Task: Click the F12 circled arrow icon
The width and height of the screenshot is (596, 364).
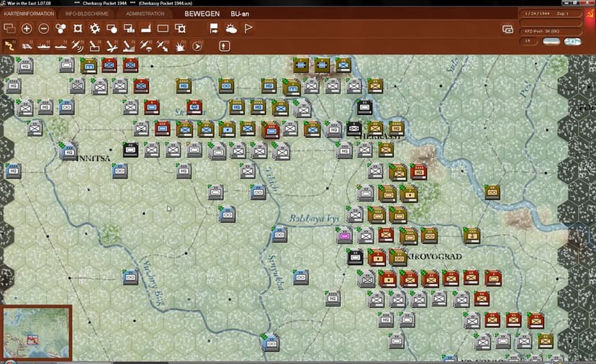Action: coord(197,46)
